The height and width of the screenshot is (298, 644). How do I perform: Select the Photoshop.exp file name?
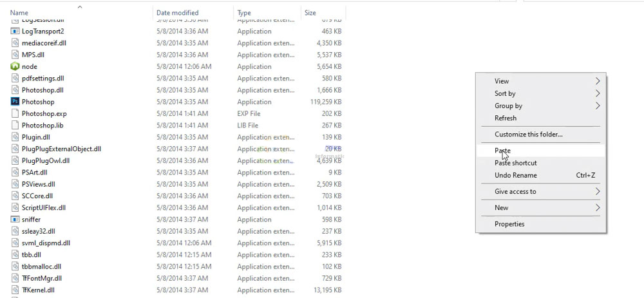[x=44, y=113]
